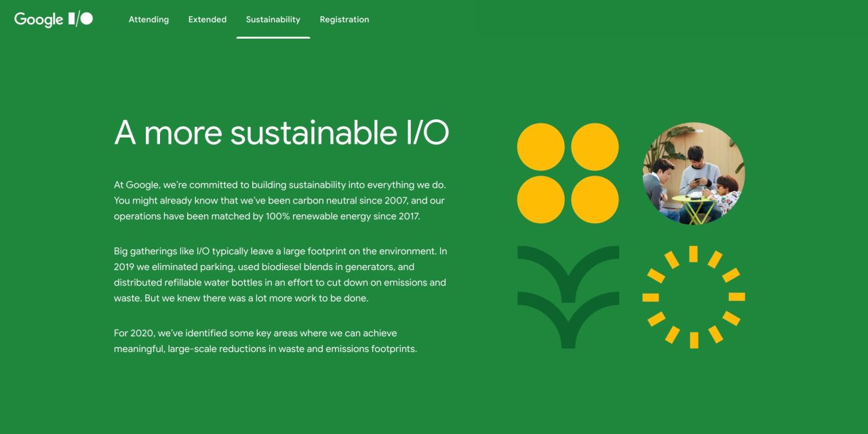This screenshot has height=434, width=868.
Task: Click the bottom-right yellow circle of the cluster
Action: click(x=595, y=200)
